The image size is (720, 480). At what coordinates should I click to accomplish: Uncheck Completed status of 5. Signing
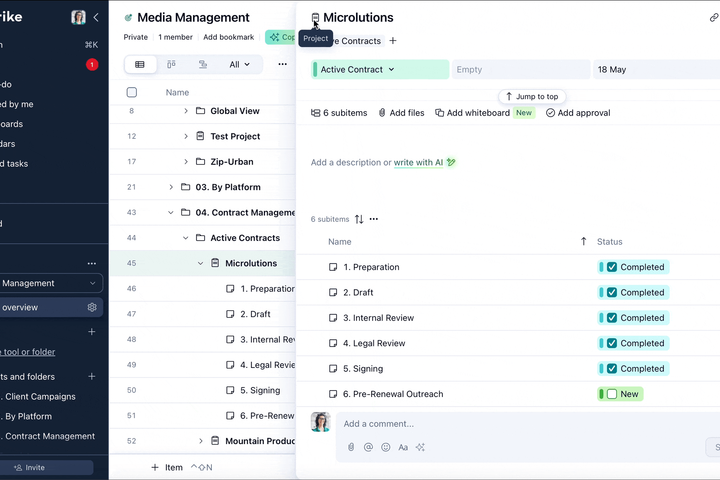612,369
